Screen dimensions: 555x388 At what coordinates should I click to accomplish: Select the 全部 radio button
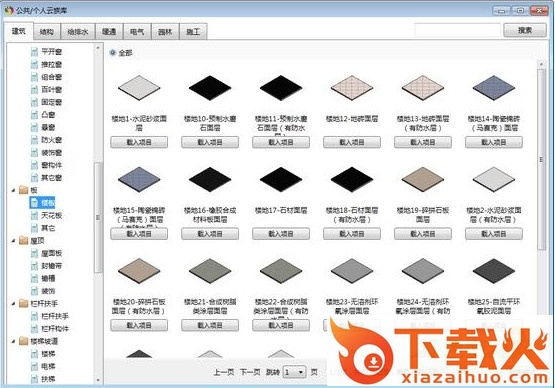click(113, 53)
